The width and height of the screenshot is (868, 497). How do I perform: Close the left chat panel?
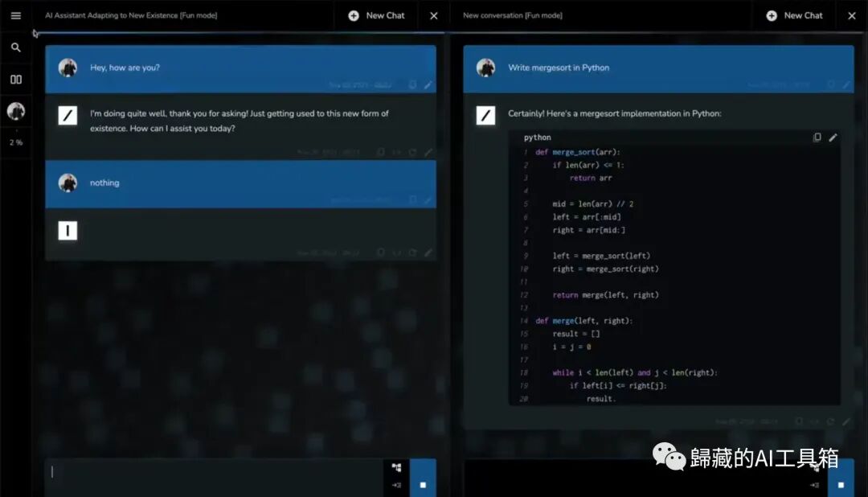433,15
